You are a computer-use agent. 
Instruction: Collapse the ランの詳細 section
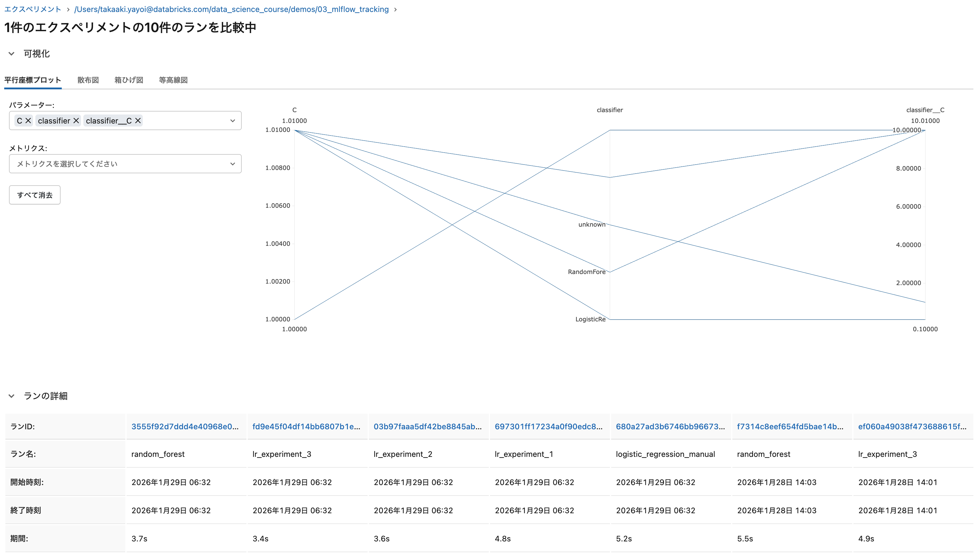click(11, 396)
